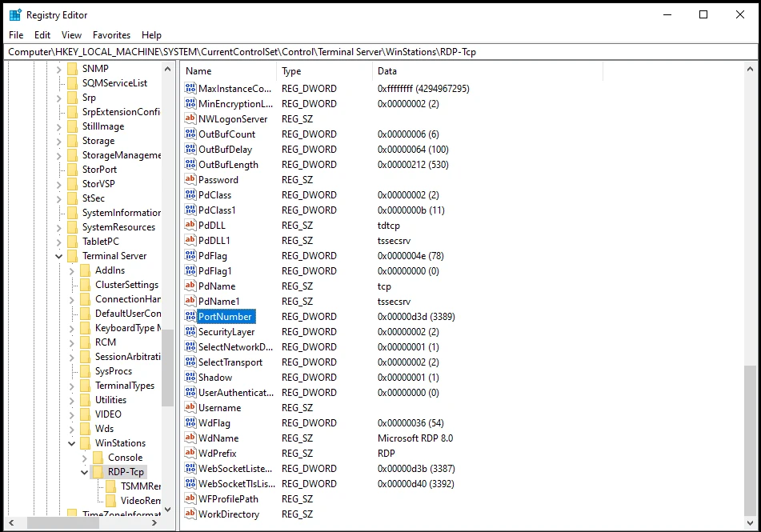Viewport: 761px width, 532px height.
Task: Click the string icon next to Password
Action: [x=190, y=180]
